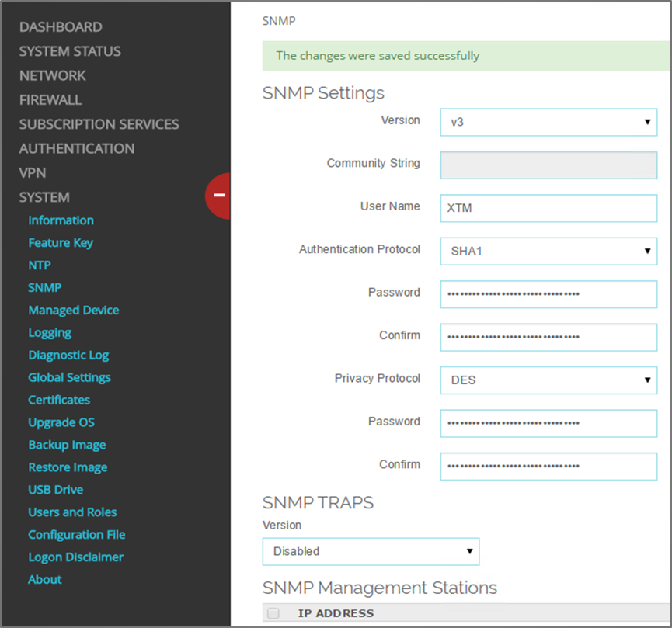This screenshot has height=628, width=672.
Task: Open the DASHBOARD menu
Action: [x=61, y=27]
